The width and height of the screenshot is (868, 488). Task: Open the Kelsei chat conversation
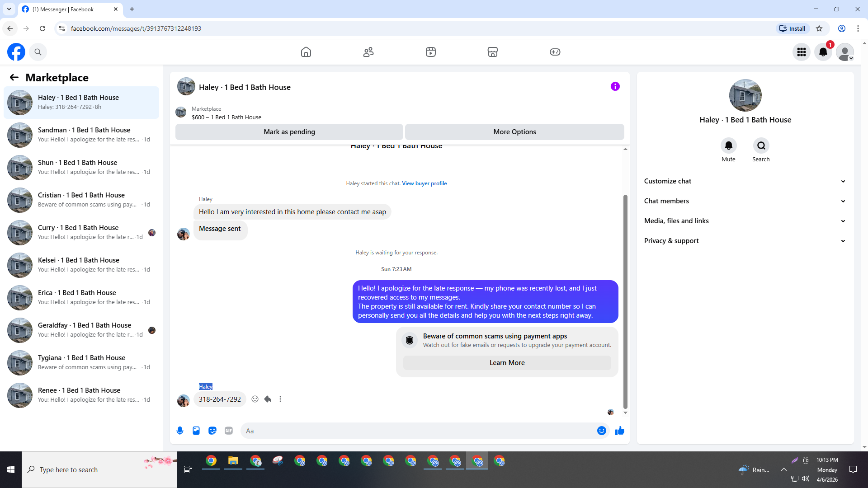coord(81,265)
